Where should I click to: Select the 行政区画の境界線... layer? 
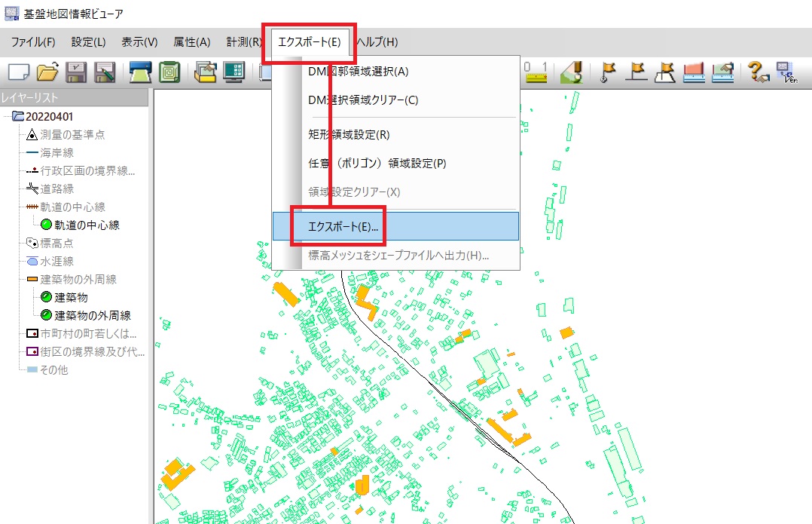coord(87,171)
